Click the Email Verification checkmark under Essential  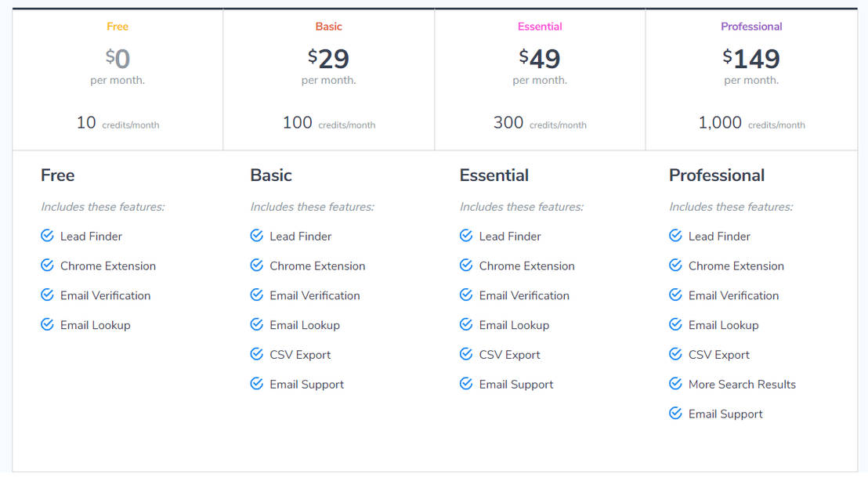click(x=466, y=295)
